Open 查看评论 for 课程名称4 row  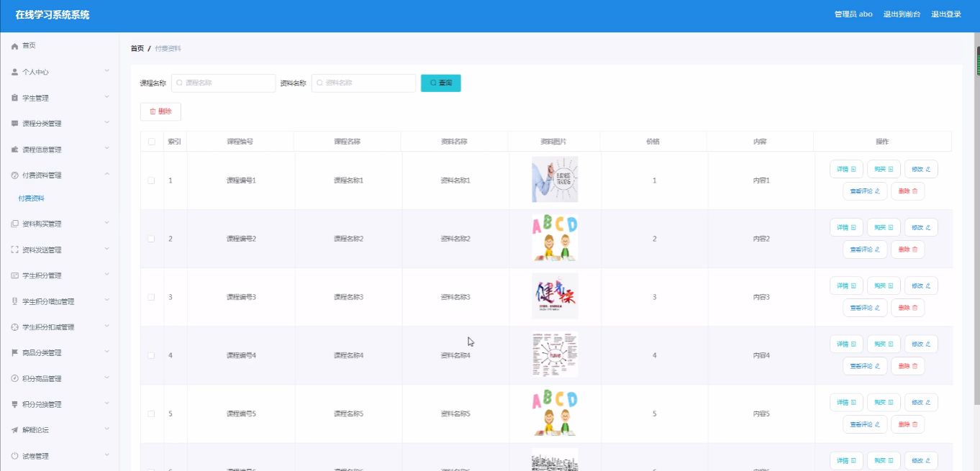[x=865, y=366]
